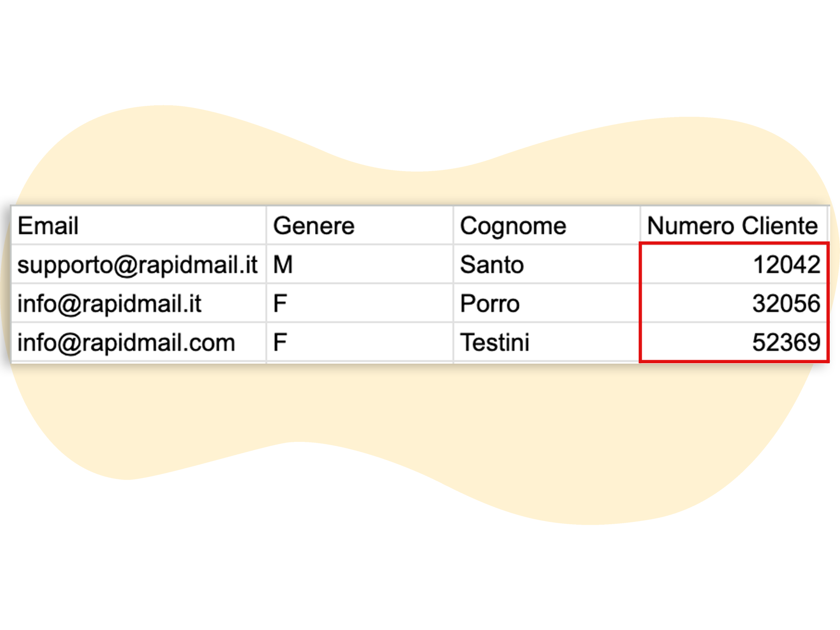The width and height of the screenshot is (840, 630).
Task: Select the supporto@rapidmail.it email cell
Action: [138, 265]
